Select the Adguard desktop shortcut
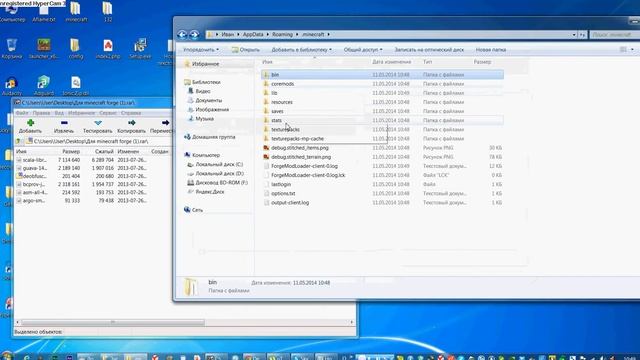The height and width of the screenshot is (360, 640). [x=44, y=86]
